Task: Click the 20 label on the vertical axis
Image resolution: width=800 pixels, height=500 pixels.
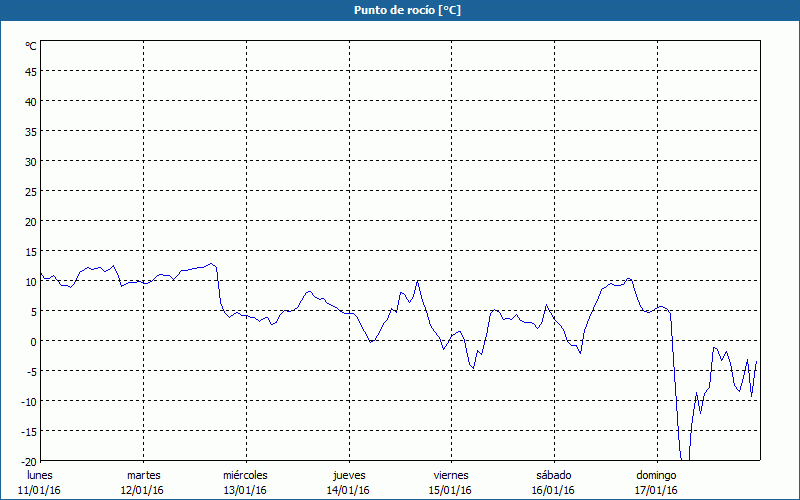Action: click(31, 221)
